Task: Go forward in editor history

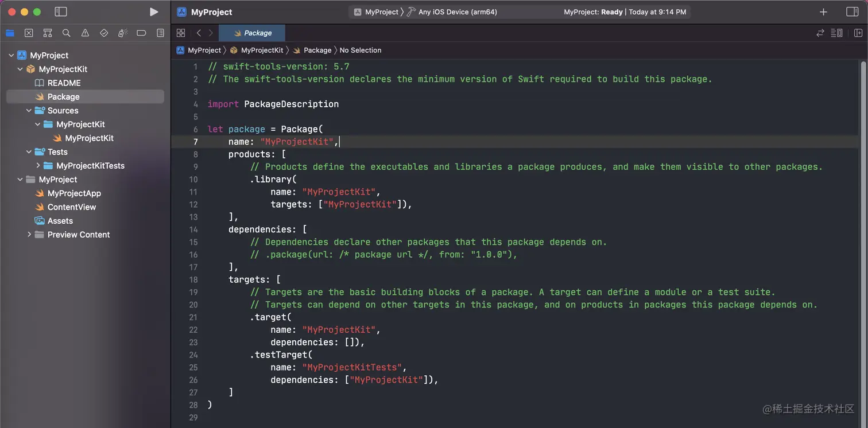Action: point(211,33)
